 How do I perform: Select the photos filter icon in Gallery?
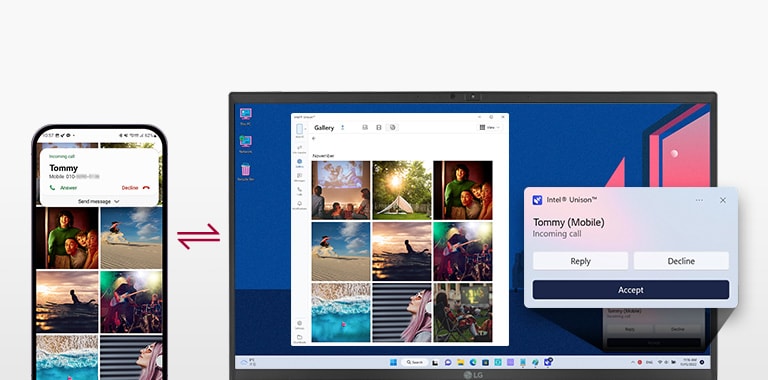click(x=365, y=127)
